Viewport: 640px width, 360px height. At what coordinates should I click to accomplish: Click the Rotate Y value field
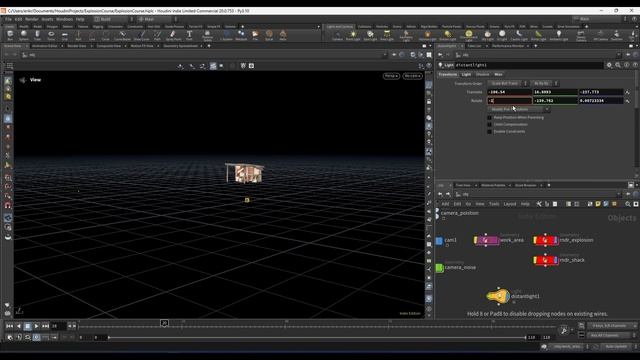tap(555, 100)
